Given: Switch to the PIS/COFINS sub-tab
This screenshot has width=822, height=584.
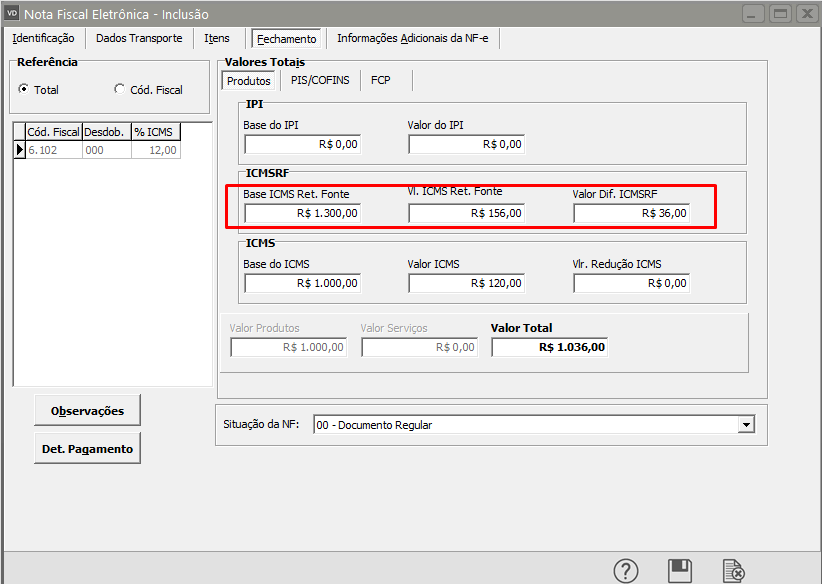Looking at the screenshot, I should pos(320,80).
